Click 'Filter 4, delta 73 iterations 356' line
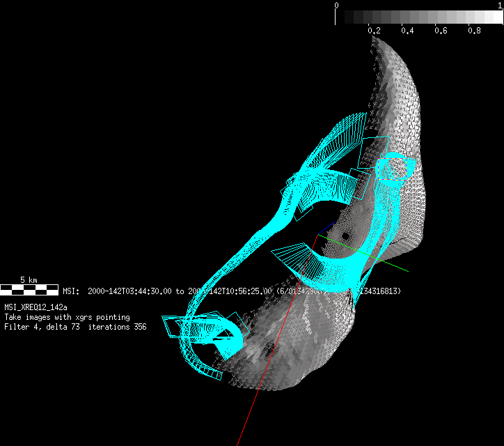 tap(76, 327)
